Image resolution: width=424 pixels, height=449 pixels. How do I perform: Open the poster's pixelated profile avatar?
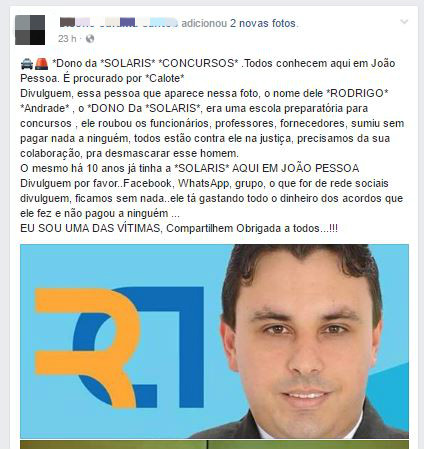[30, 30]
